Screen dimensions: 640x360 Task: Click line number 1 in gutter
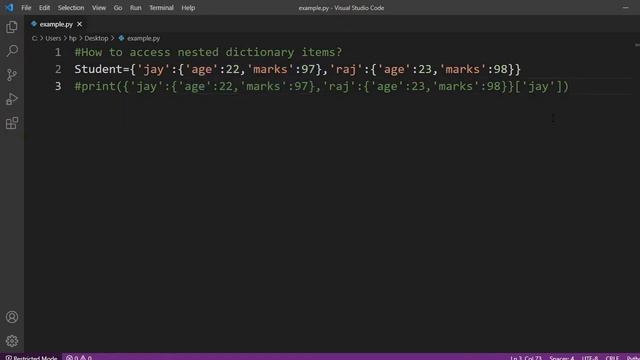pos(58,52)
